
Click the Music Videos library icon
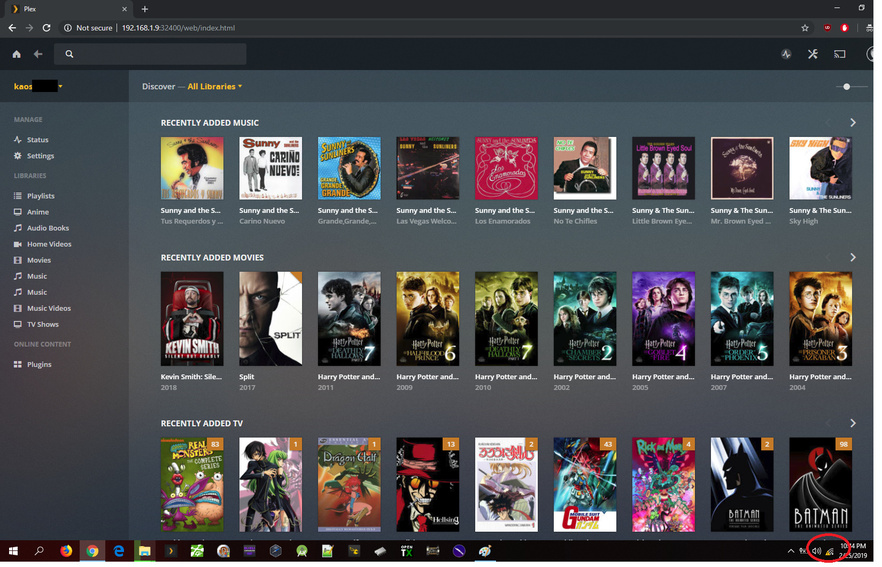(17, 308)
